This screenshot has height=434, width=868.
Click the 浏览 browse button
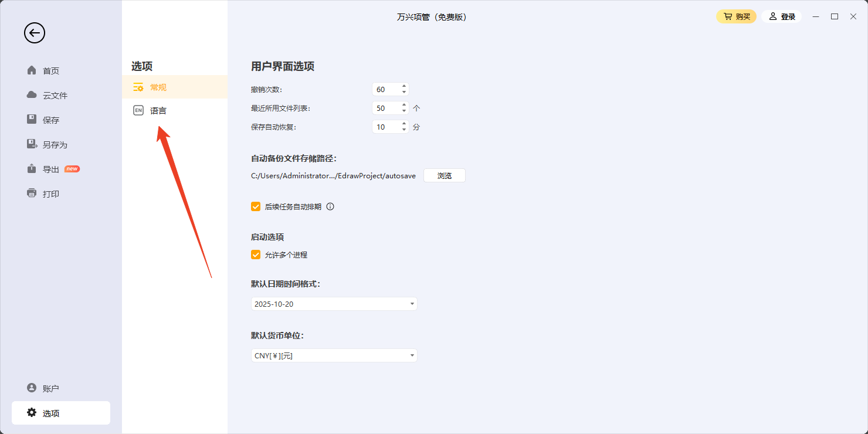pyautogui.click(x=445, y=175)
